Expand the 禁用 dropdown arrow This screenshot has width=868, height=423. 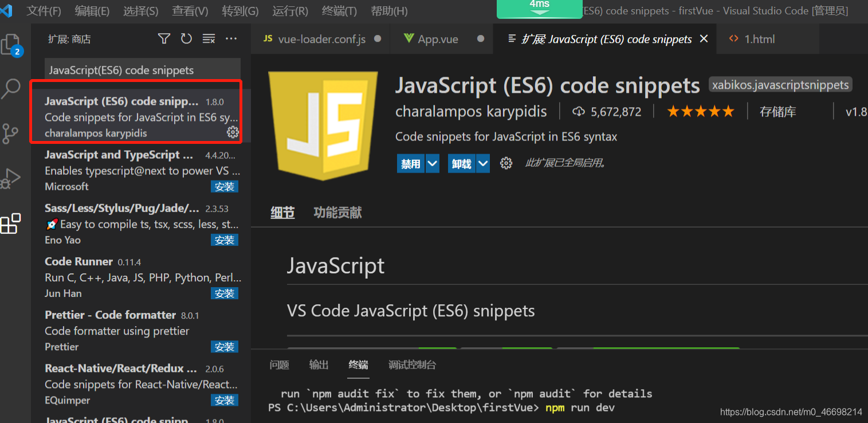coord(433,163)
